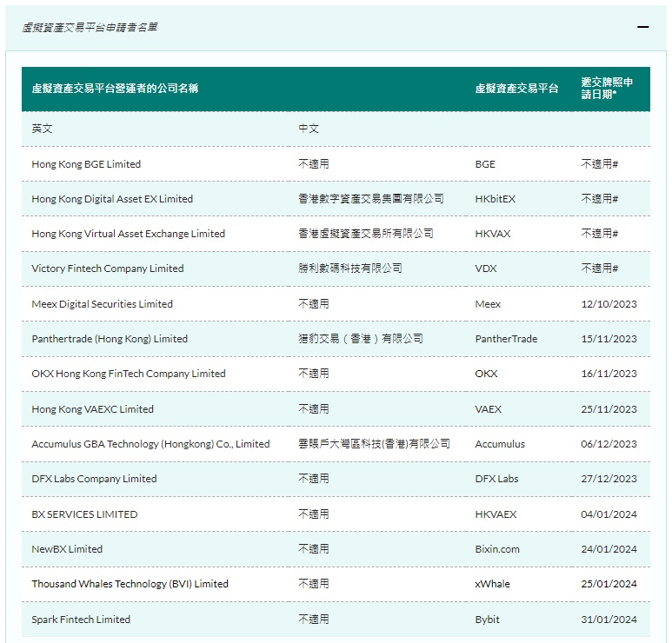
Task: Click 勝利數碼科技有限公司 cell
Action: (x=350, y=268)
